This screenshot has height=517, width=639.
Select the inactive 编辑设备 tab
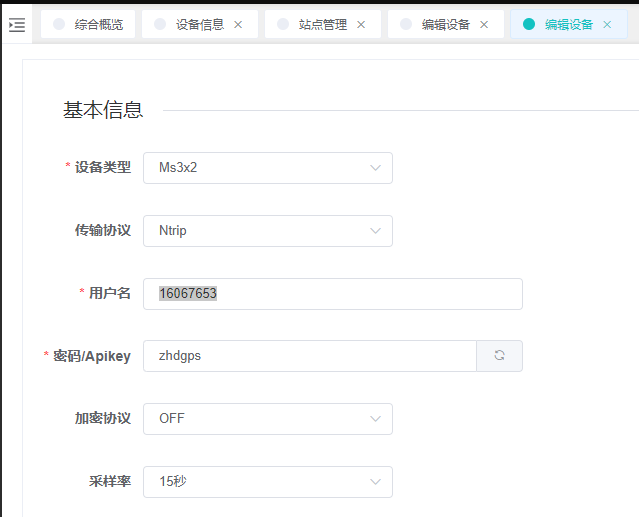[445, 25]
